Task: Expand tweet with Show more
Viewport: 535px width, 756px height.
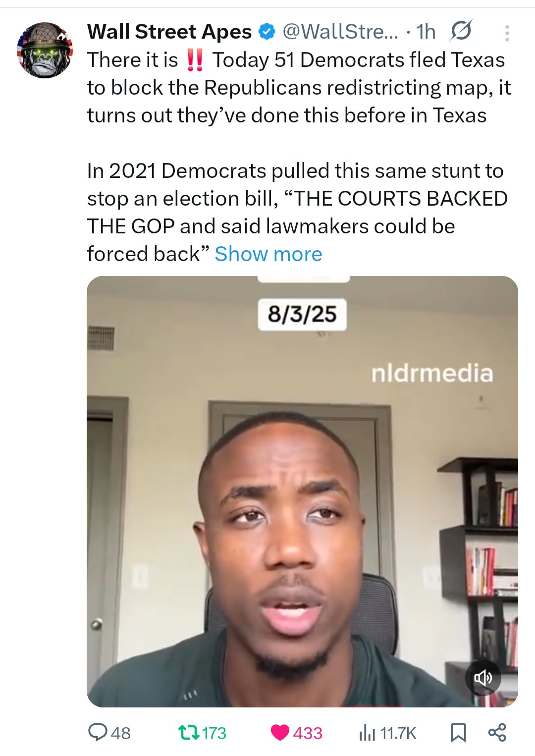Action: pos(268,254)
